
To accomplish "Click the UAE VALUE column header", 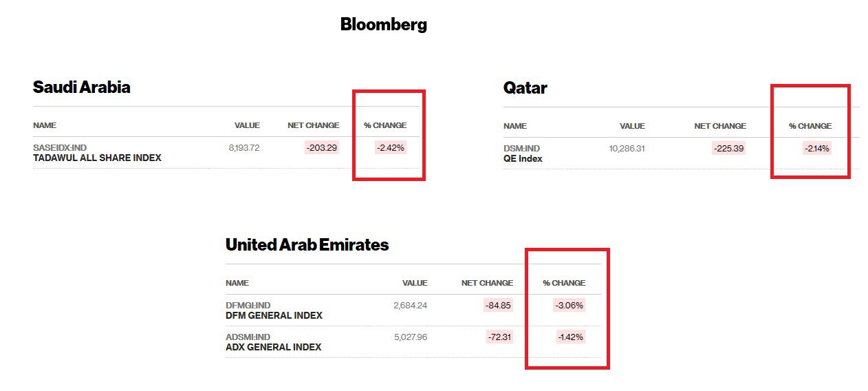I will pyautogui.click(x=415, y=283).
